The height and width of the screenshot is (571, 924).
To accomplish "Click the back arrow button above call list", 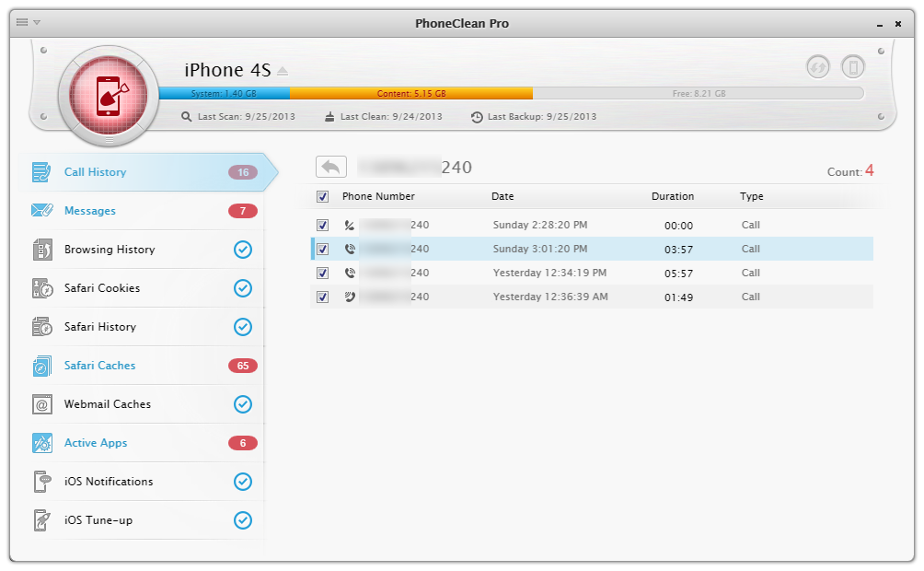I will (330, 167).
